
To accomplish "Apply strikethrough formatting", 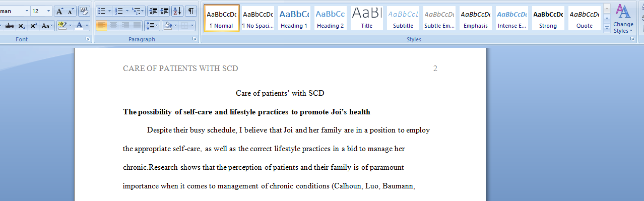I will click(x=9, y=26).
